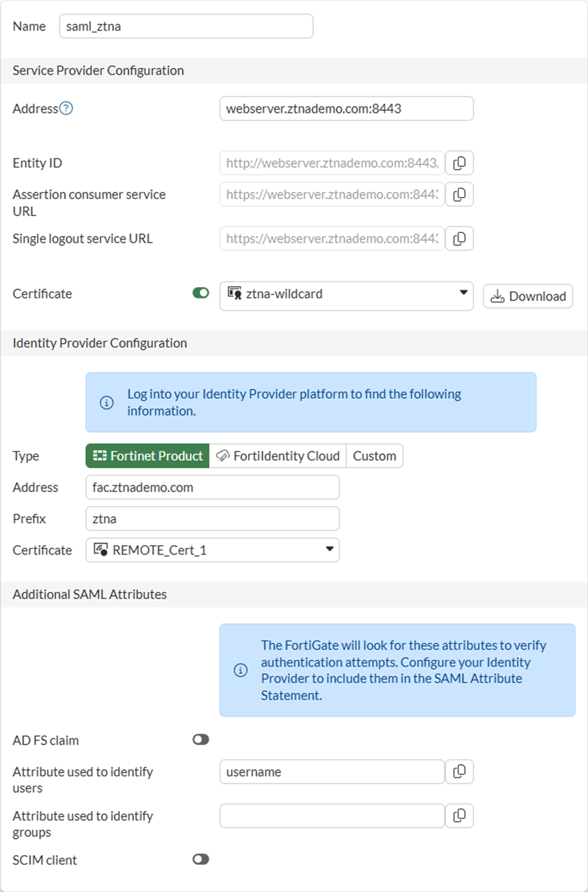Image resolution: width=588 pixels, height=892 pixels.
Task: Expand the REMOTE_Cert_1 certificate dropdown
Action: pos(212,550)
